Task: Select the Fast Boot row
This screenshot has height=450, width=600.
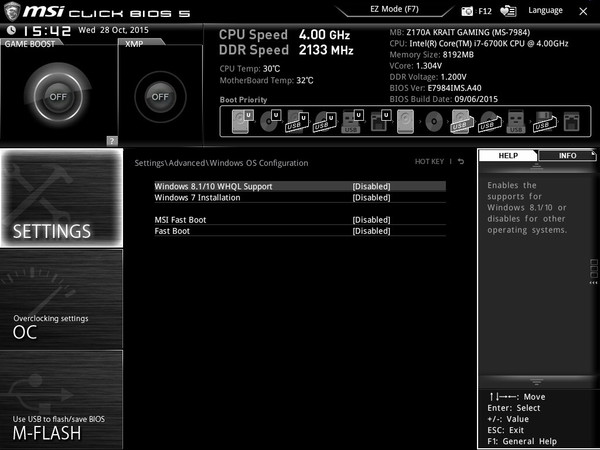Action: tap(300, 231)
